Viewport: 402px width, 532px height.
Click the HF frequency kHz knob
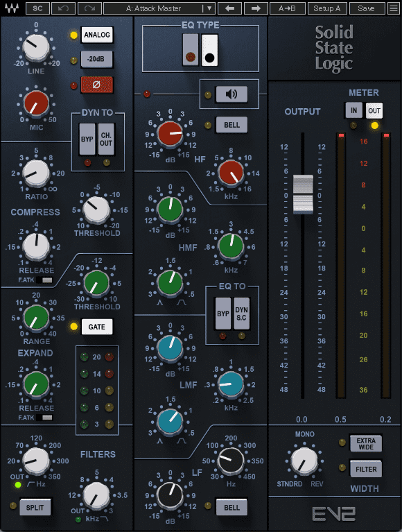[x=231, y=173]
